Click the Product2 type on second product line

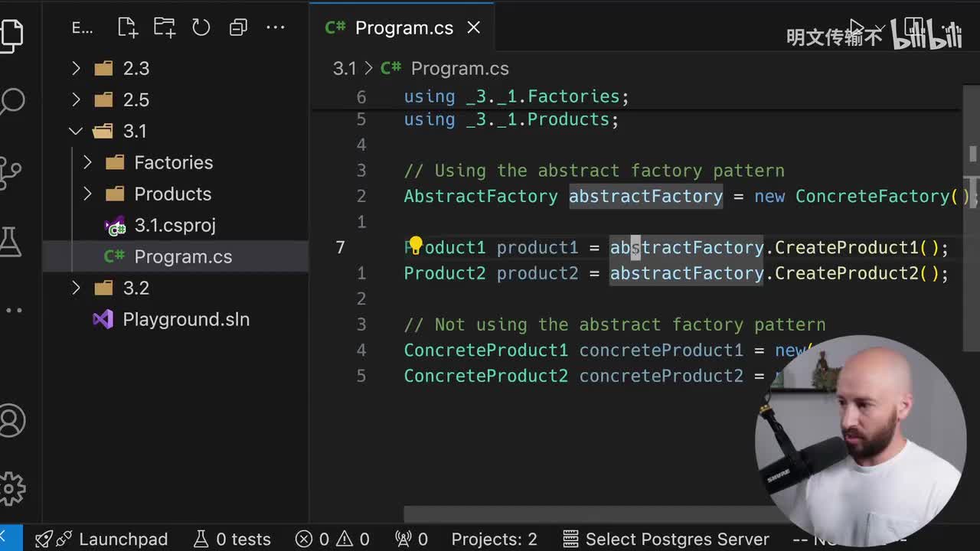pos(445,273)
